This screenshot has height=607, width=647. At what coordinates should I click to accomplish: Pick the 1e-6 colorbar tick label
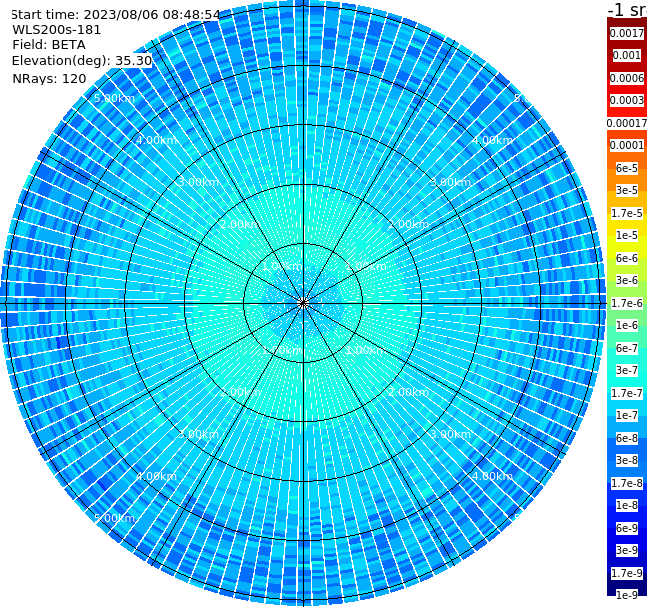[x=627, y=325]
